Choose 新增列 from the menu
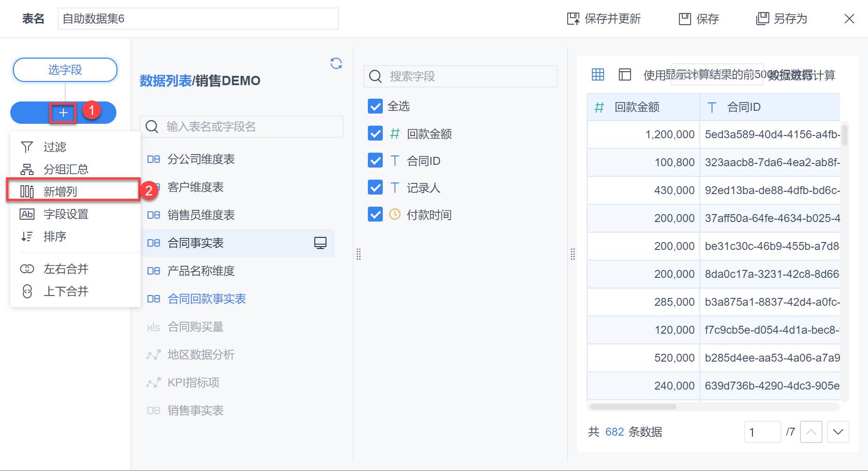Screen dimensions: 868x471 [61, 191]
